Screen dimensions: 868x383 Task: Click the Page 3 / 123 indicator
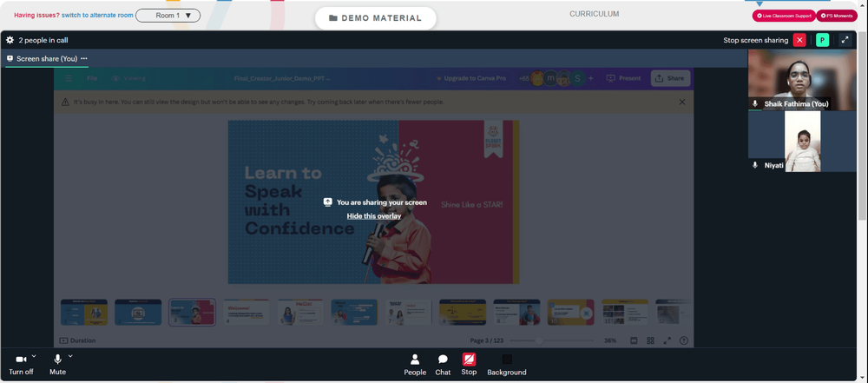point(485,340)
